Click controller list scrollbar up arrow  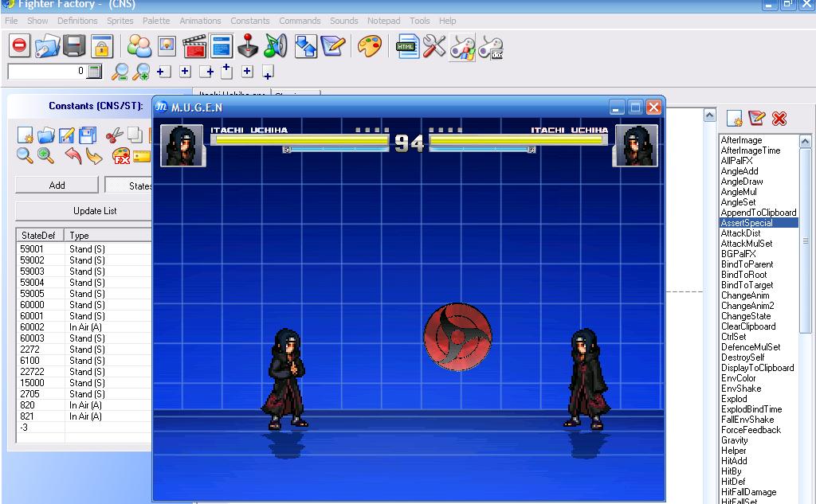click(x=805, y=141)
